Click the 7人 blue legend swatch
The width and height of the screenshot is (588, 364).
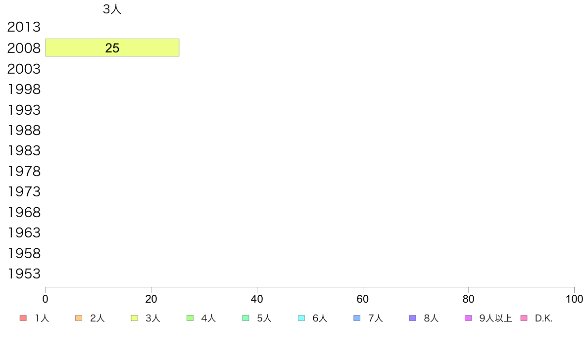point(357,318)
